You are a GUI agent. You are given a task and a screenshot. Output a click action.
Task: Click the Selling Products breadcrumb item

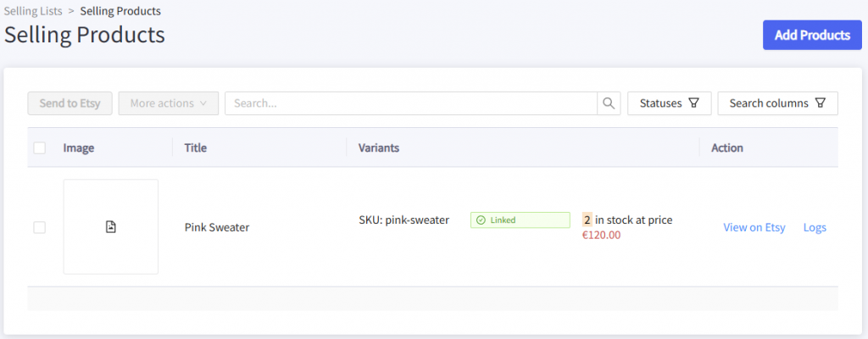(120, 11)
